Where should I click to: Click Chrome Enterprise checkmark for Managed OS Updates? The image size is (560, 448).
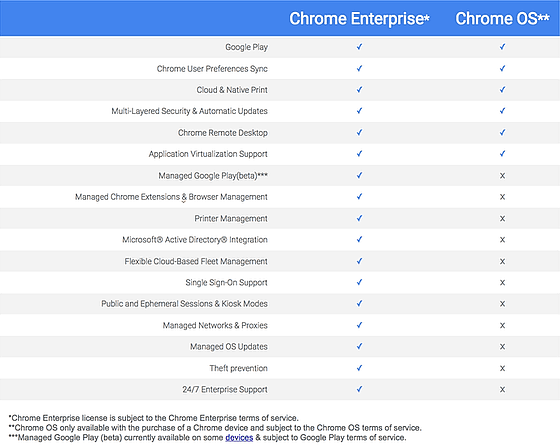(x=359, y=346)
